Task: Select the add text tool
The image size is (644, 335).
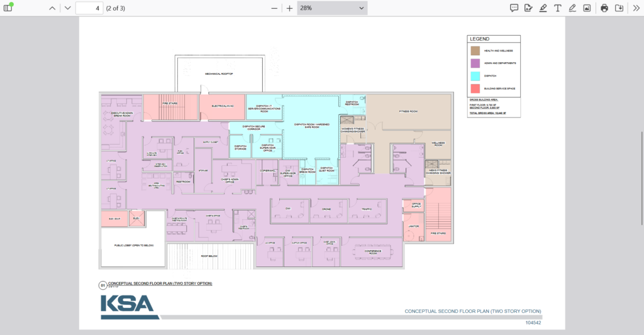Action: [x=557, y=8]
